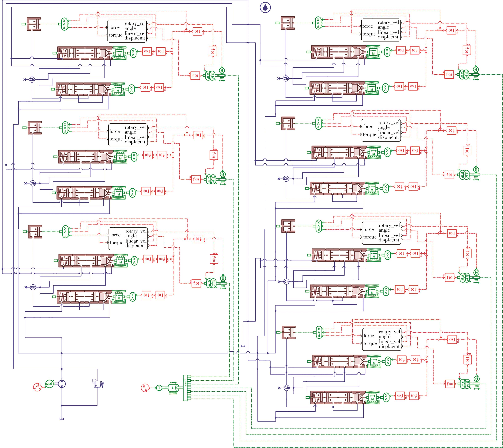The height and width of the screenshot is (448, 503).
Task: Select the top-left Ch hydraulic chamber node
Action: click(x=32, y=80)
